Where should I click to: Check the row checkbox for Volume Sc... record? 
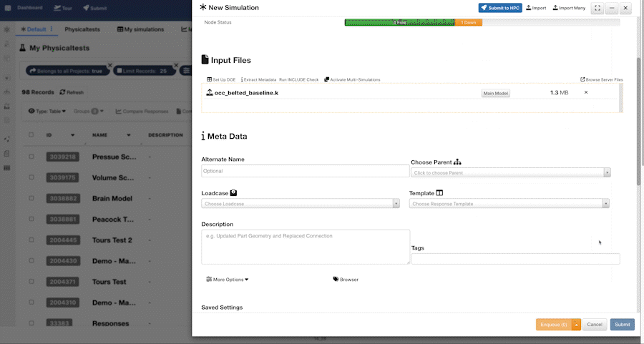31,177
